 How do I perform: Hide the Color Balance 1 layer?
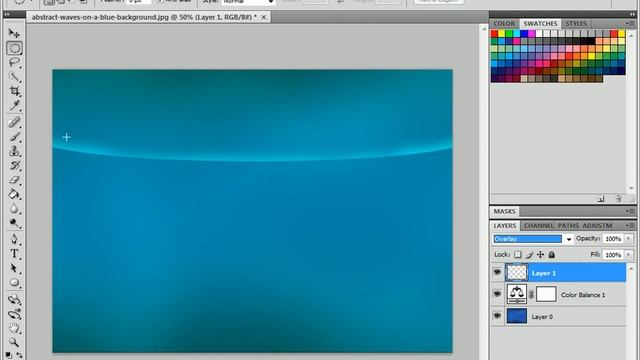pos(497,294)
